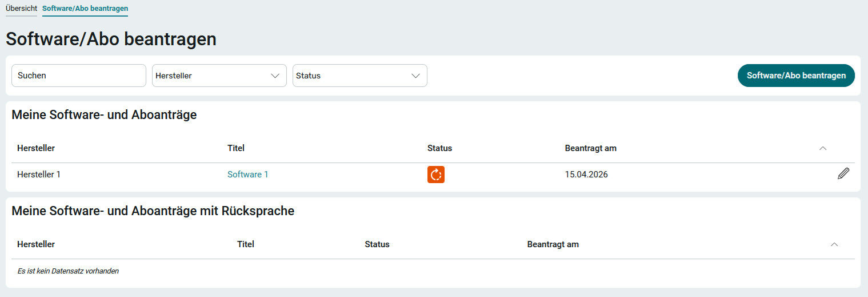Click Hersteller header in the Rücksprache table
The width and height of the screenshot is (868, 297).
coord(36,244)
